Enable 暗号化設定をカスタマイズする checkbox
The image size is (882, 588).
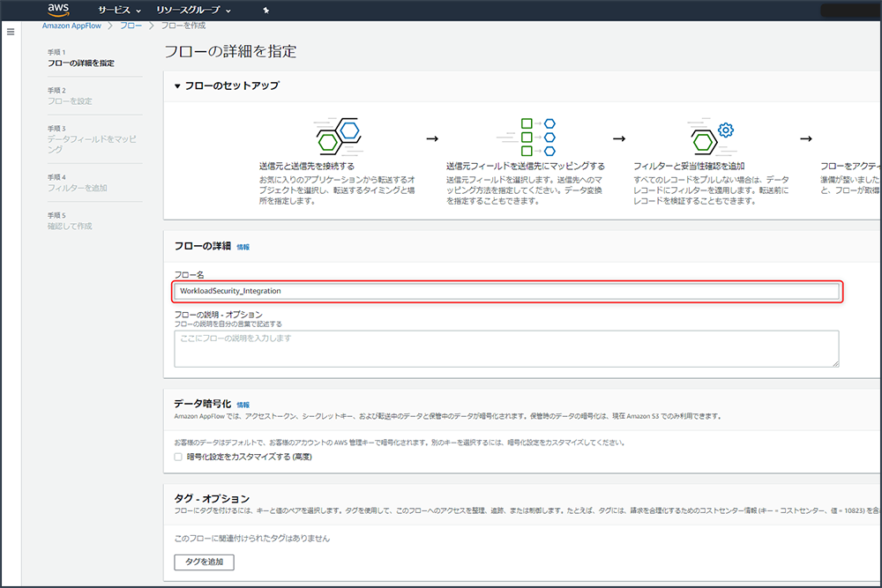(178, 457)
